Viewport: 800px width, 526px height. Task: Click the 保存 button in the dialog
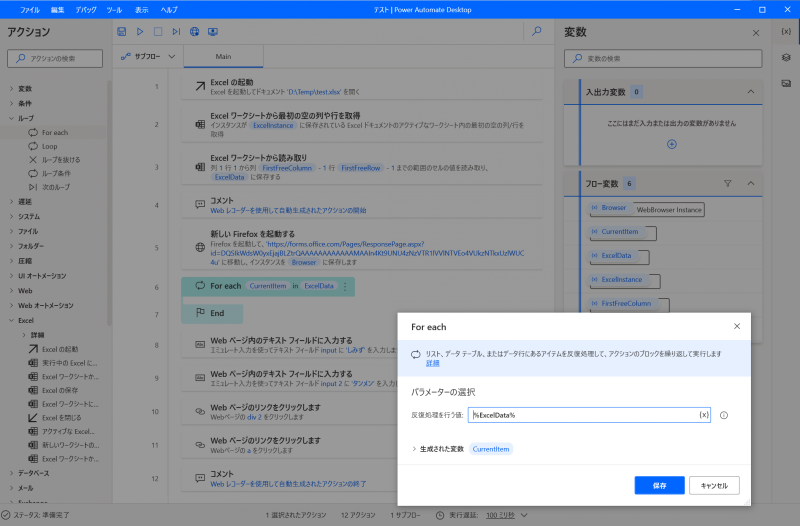click(x=659, y=486)
